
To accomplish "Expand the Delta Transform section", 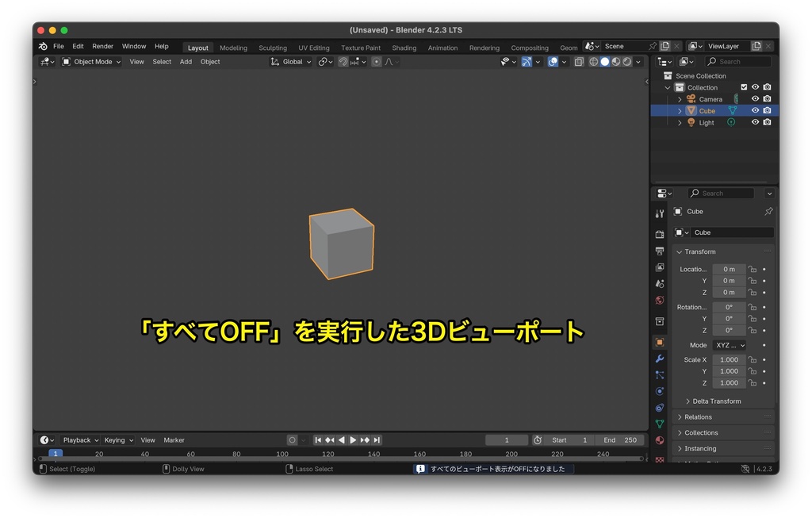I will click(x=718, y=401).
